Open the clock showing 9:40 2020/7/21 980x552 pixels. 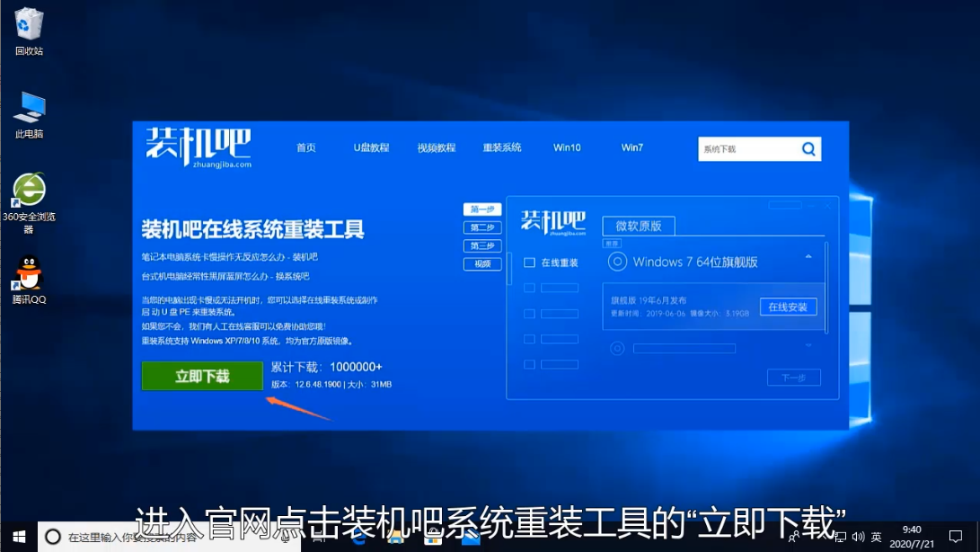point(911,537)
